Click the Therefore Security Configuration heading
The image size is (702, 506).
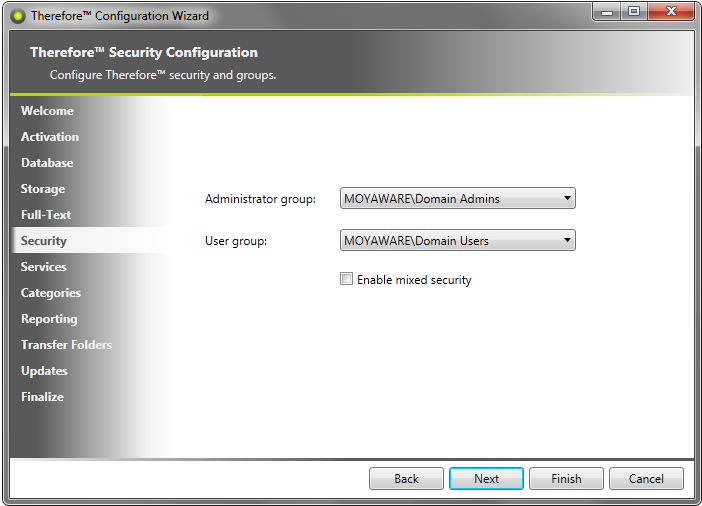click(144, 52)
